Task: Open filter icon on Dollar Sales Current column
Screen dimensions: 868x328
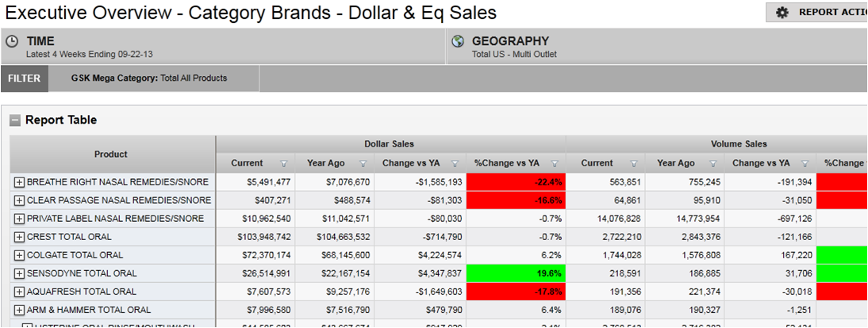Action: (283, 164)
